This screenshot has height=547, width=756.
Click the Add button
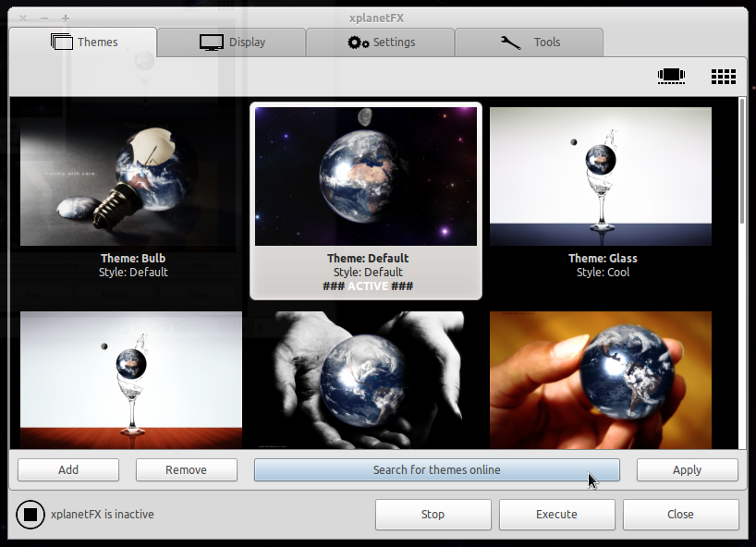click(x=68, y=470)
